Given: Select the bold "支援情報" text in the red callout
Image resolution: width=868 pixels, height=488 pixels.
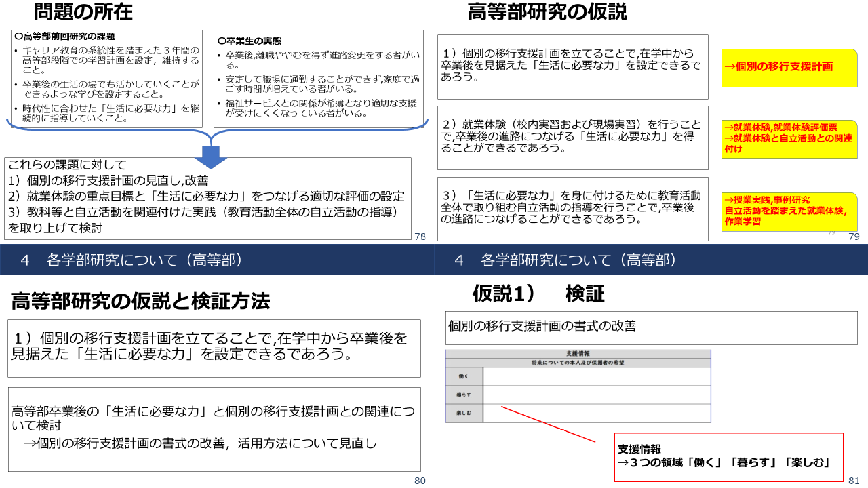Looking at the screenshot, I should 640,449.
